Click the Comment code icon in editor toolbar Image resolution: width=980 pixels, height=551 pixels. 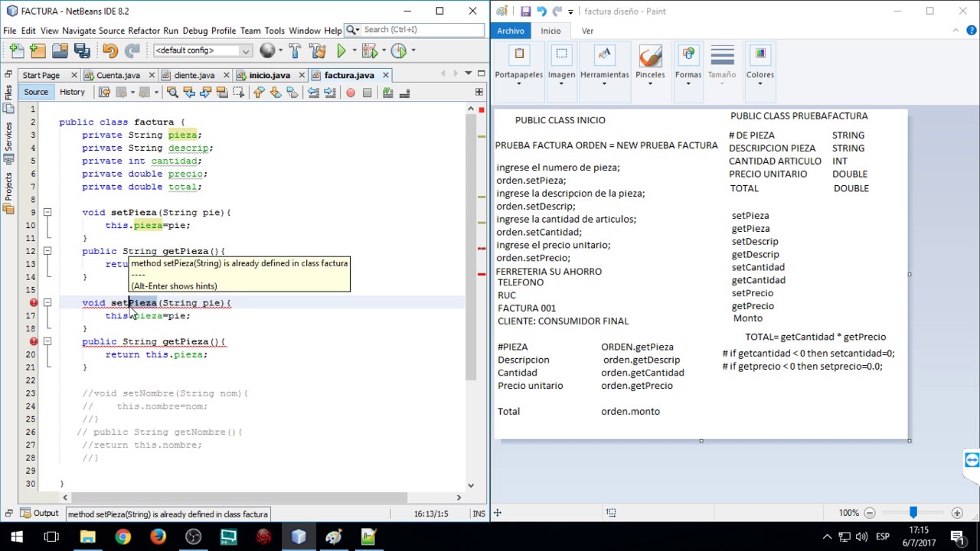(x=388, y=93)
